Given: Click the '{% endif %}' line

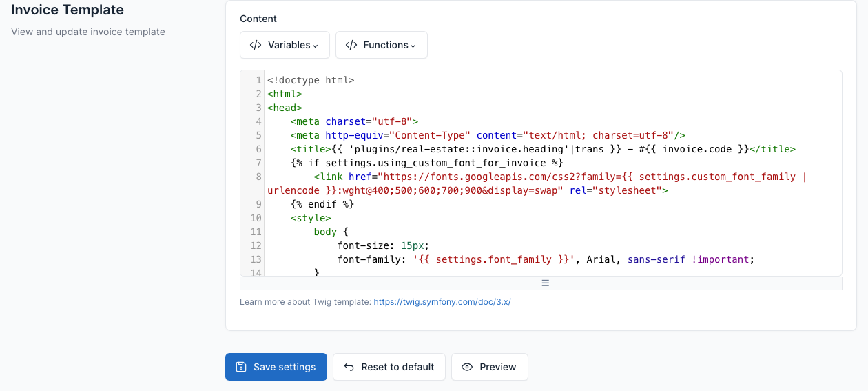Looking at the screenshot, I should [x=322, y=204].
